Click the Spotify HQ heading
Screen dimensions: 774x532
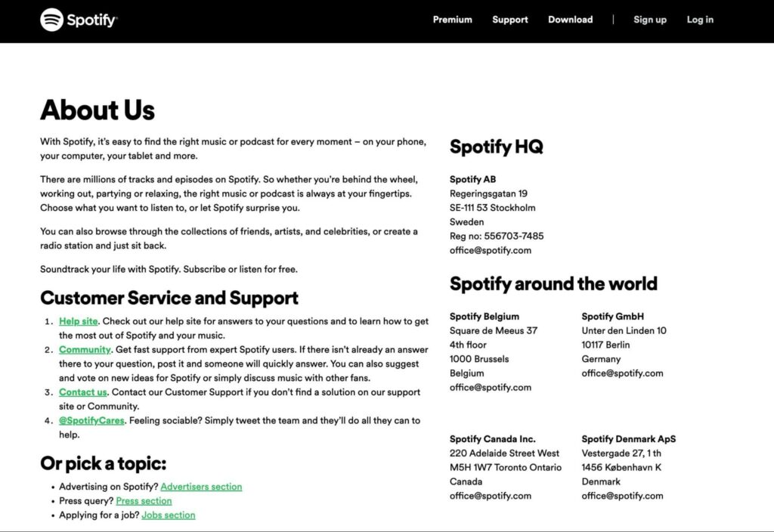click(496, 147)
